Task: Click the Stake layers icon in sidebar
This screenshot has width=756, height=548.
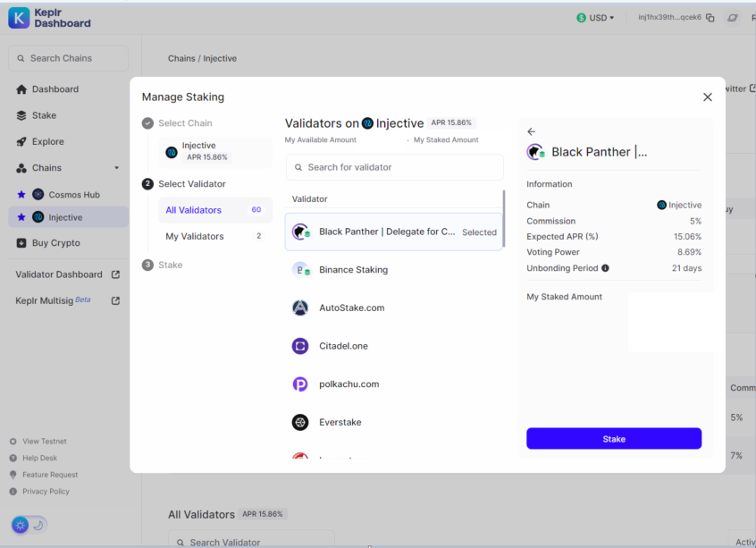Action: click(21, 115)
